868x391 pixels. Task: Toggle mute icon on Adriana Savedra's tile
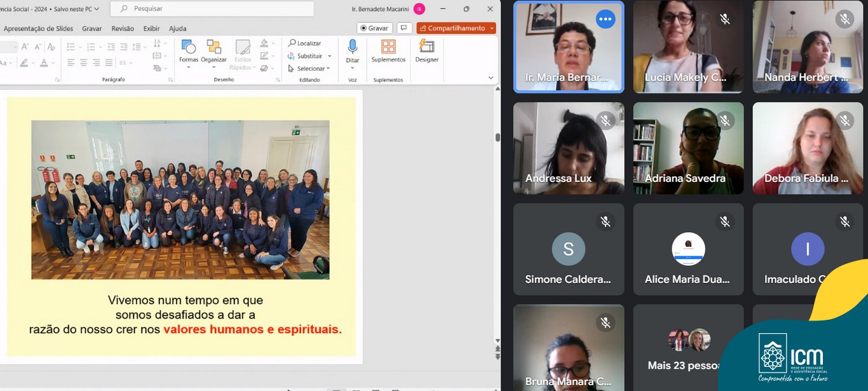(724, 120)
